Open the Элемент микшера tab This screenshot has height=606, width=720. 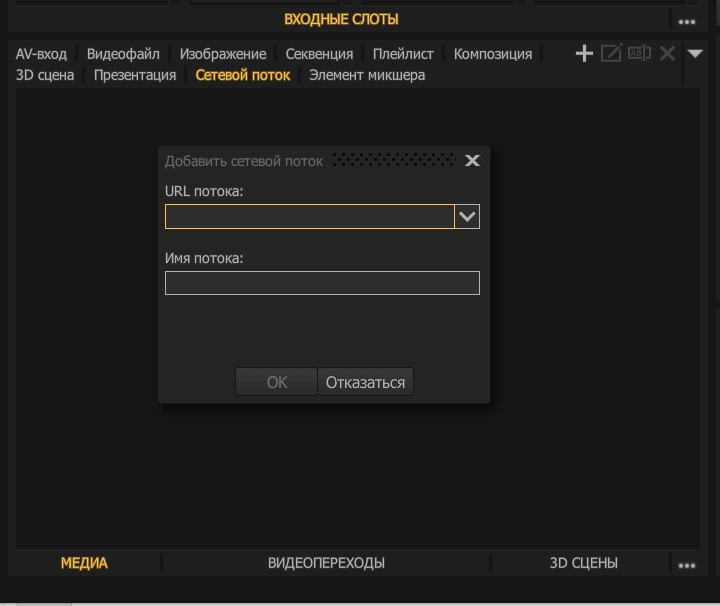[367, 75]
